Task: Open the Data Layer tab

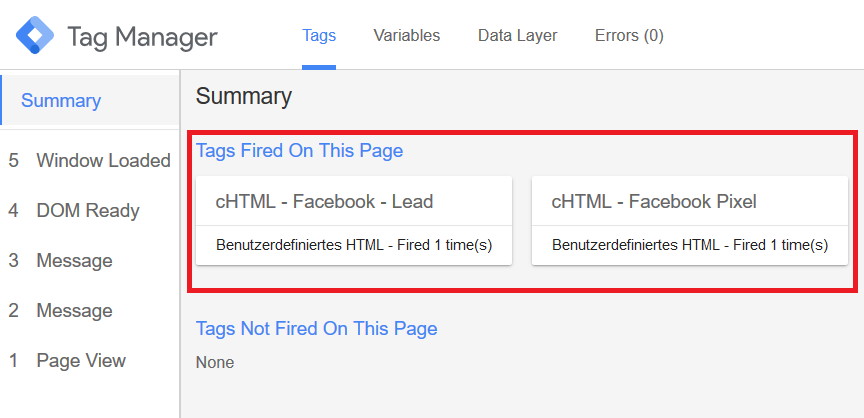Action: pyautogui.click(x=517, y=36)
